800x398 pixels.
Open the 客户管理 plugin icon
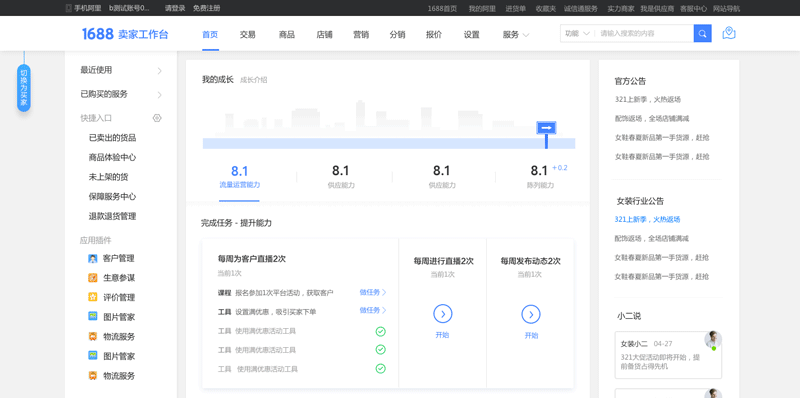(x=92, y=258)
